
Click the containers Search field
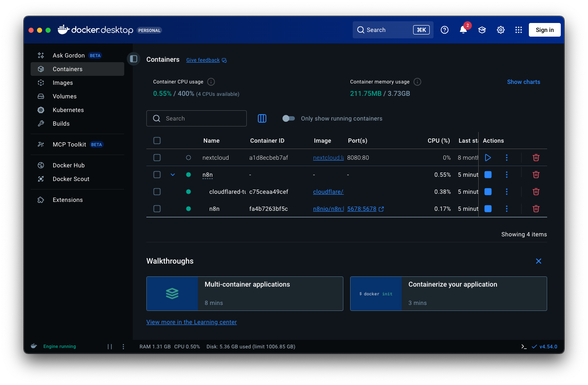point(197,118)
